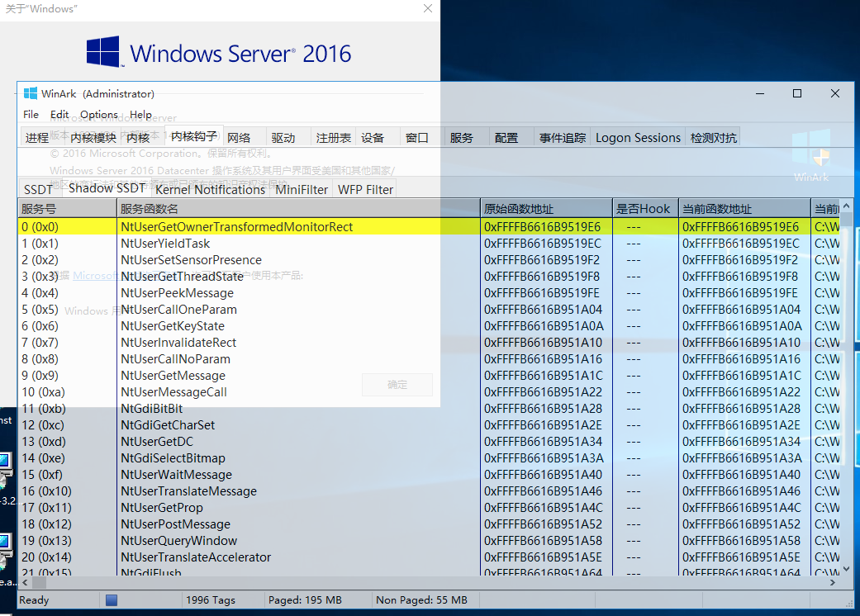Open the Options menu
The image size is (860, 616).
pyautogui.click(x=99, y=115)
